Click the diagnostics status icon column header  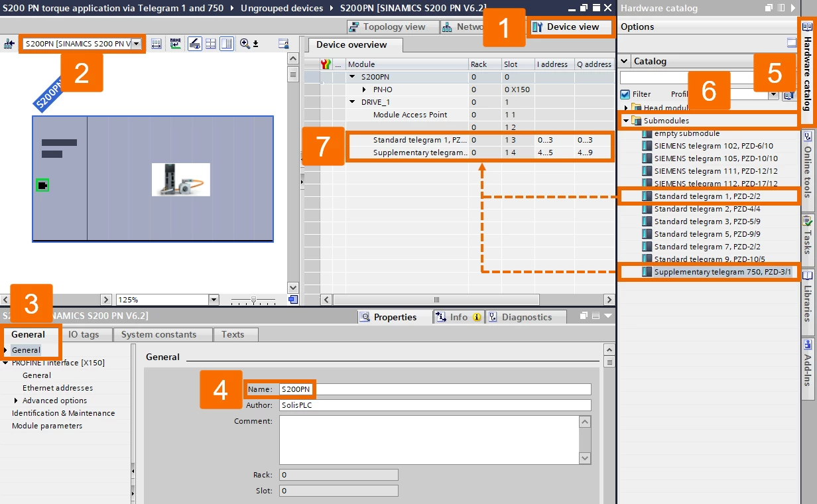click(325, 64)
